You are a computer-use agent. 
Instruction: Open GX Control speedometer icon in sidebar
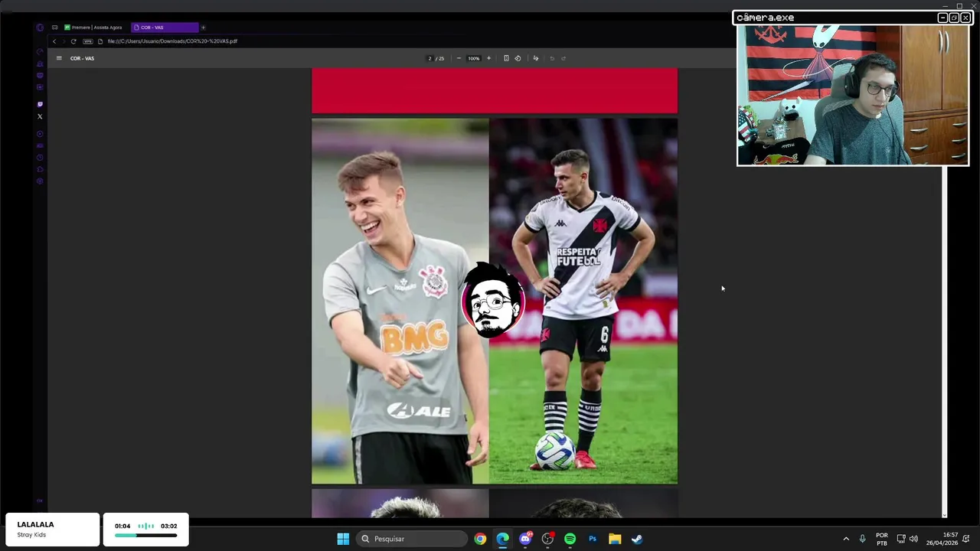40,51
